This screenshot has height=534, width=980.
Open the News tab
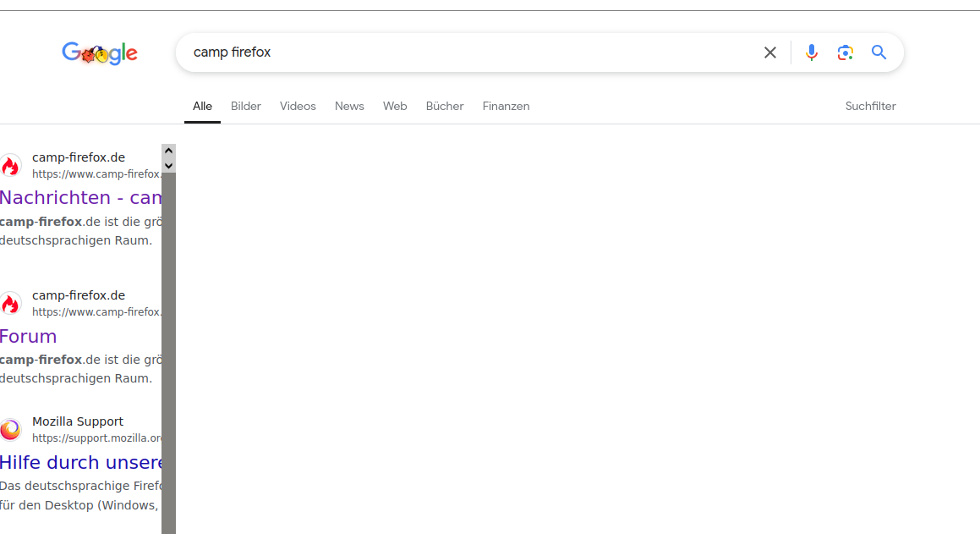348,107
